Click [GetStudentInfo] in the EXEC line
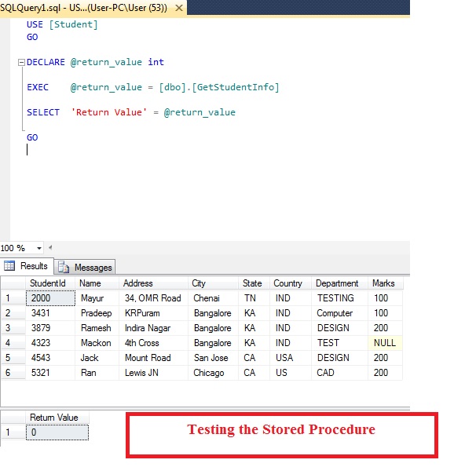 [236, 87]
